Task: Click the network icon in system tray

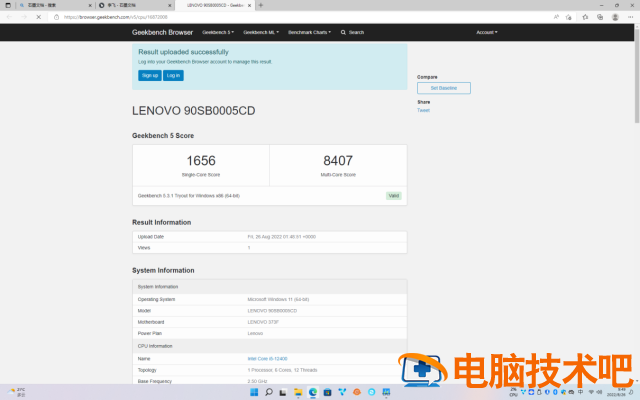Action: [x=591, y=392]
